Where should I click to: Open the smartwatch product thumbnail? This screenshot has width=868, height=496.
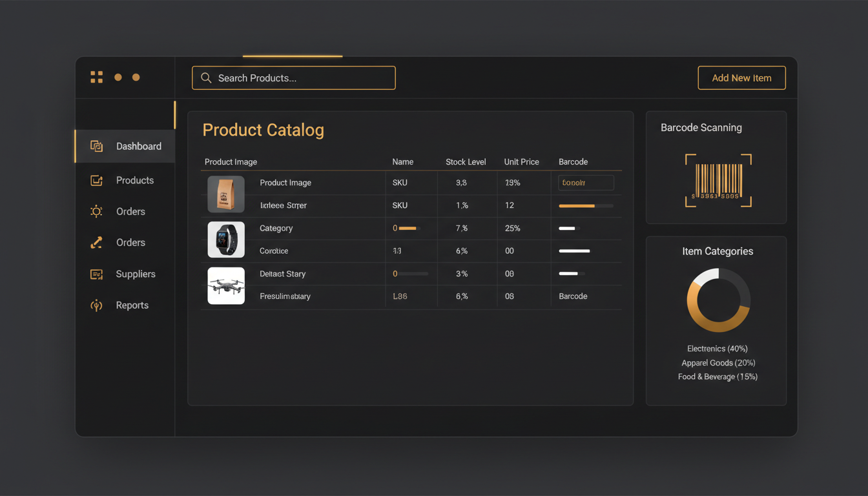click(226, 240)
